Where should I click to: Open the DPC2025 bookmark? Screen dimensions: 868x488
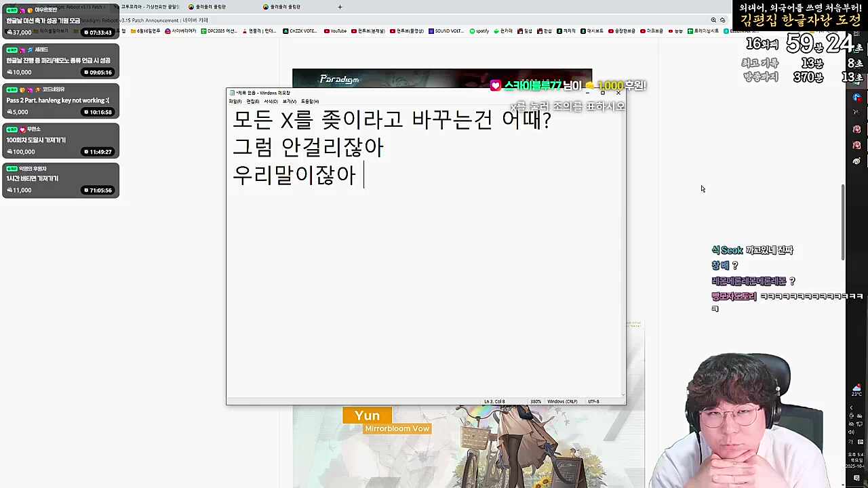click(219, 31)
